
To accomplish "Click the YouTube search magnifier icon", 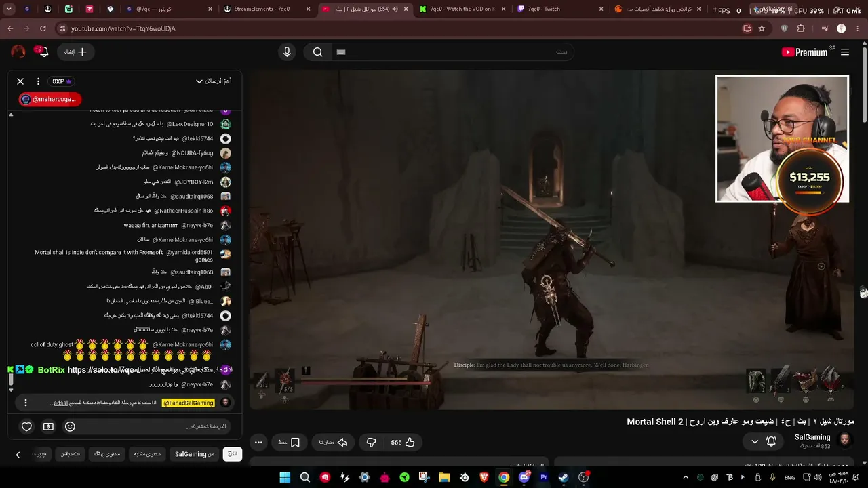I will [x=317, y=52].
